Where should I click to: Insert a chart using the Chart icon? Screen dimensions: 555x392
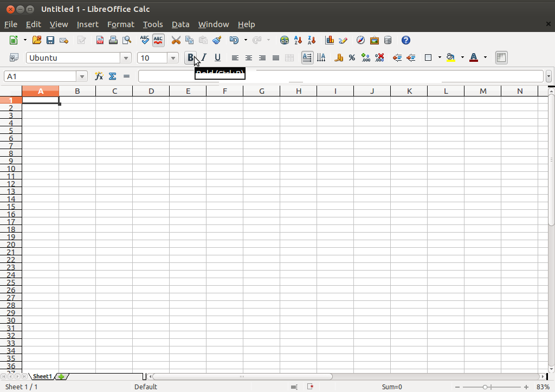click(x=329, y=40)
